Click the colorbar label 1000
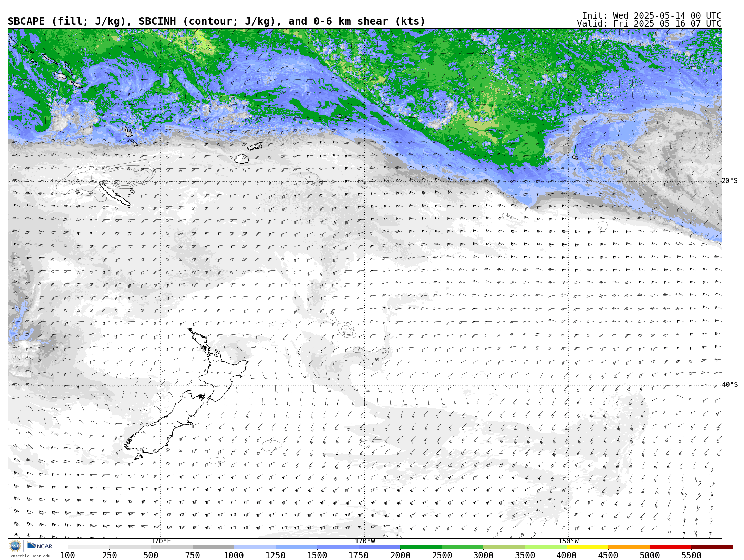Screen dimensions: 744x560 (234, 555)
